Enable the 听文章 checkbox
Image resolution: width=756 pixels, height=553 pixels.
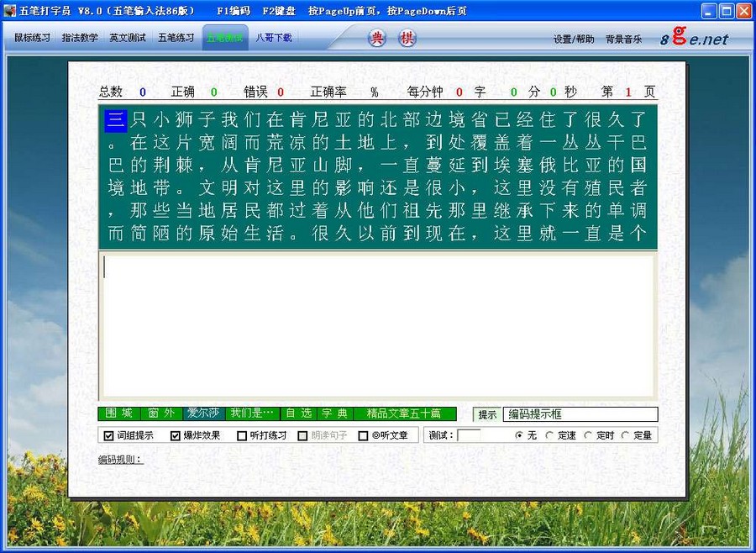(x=364, y=435)
